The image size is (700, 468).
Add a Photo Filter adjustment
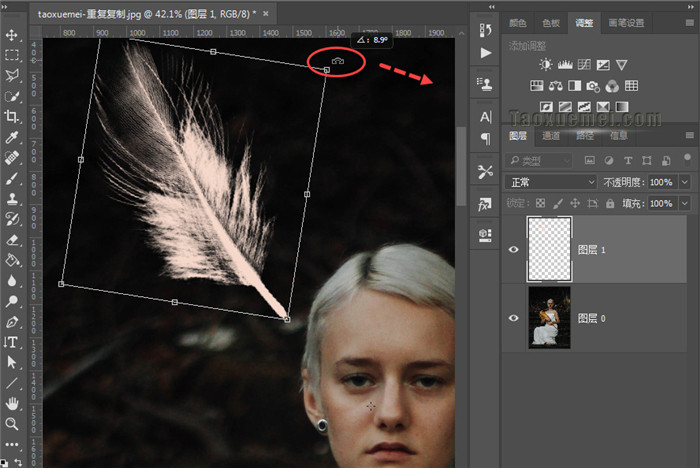[x=593, y=86]
